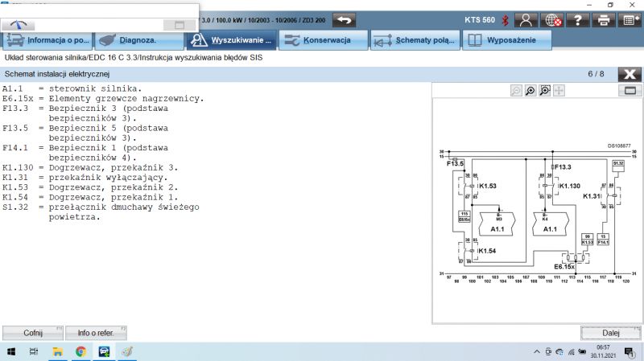Select legend line K1.130 Dogrzewacz przekaźnik 3
The image size is (644, 361).
90,168
